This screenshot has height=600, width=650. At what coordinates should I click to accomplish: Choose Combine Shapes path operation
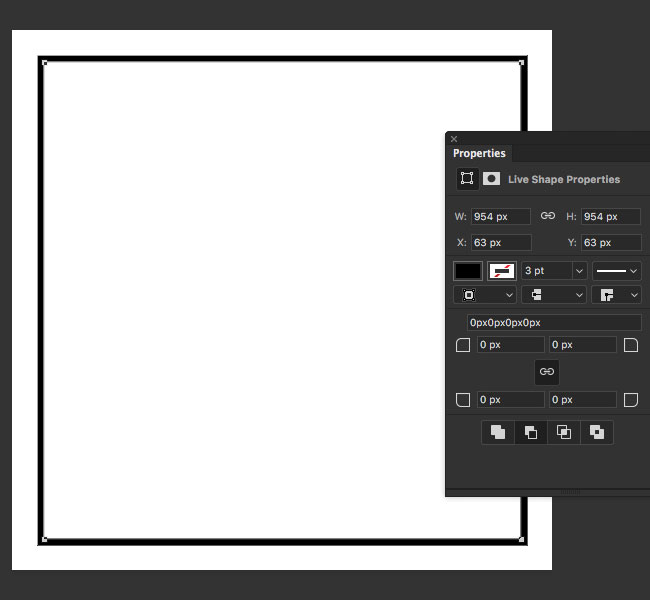[498, 432]
